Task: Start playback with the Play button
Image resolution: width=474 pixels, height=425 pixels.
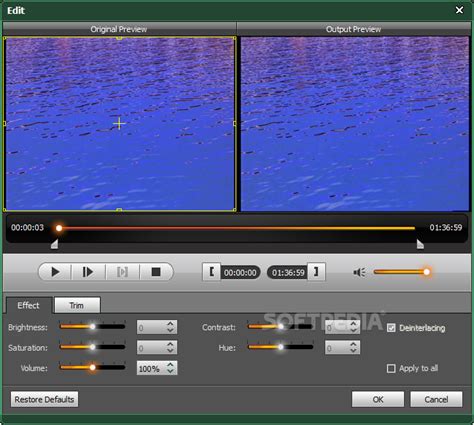Action: [55, 272]
